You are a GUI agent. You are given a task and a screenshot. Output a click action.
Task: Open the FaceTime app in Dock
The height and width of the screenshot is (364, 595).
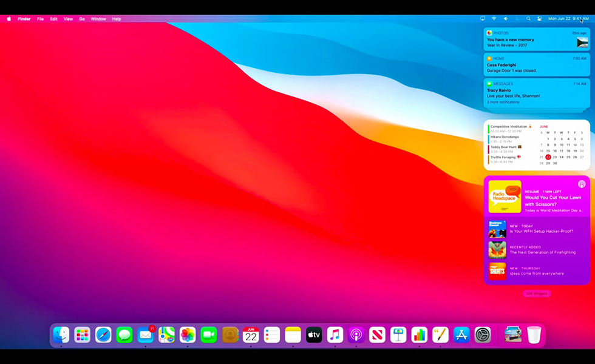pos(209,334)
